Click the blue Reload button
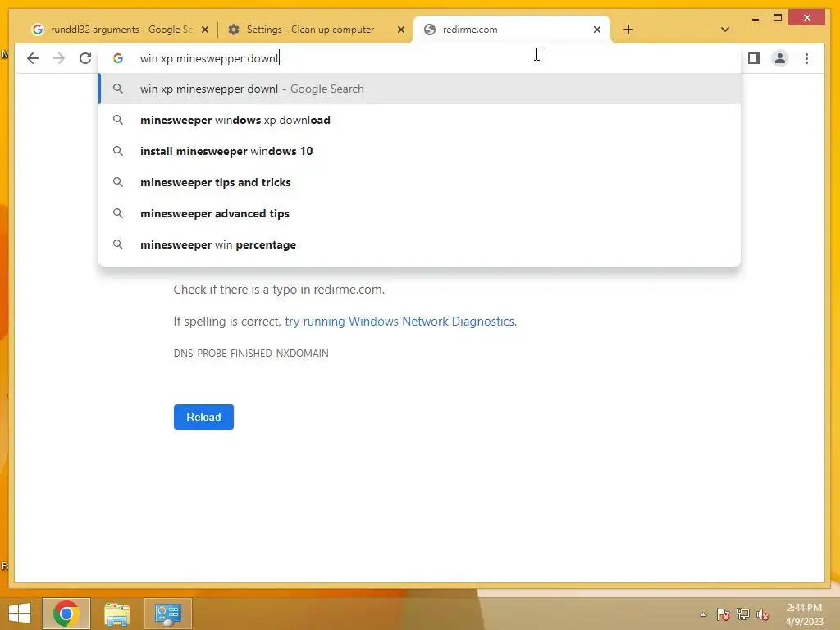Viewport: 840px width, 630px height. 203,417
